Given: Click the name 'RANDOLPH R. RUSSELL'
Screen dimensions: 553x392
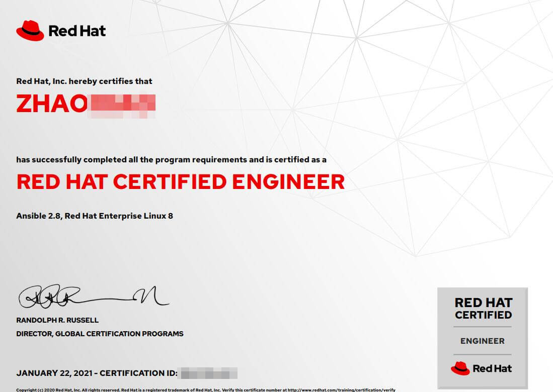Looking at the screenshot, I should [x=57, y=320].
